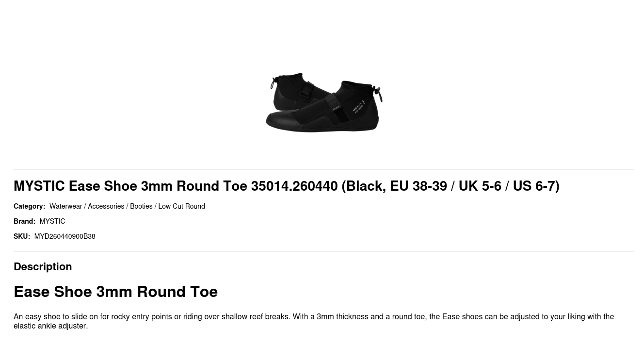Image resolution: width=644 pixels, height=345 pixels.
Task: Click the strap across the front shoe
Action: (x=334, y=103)
